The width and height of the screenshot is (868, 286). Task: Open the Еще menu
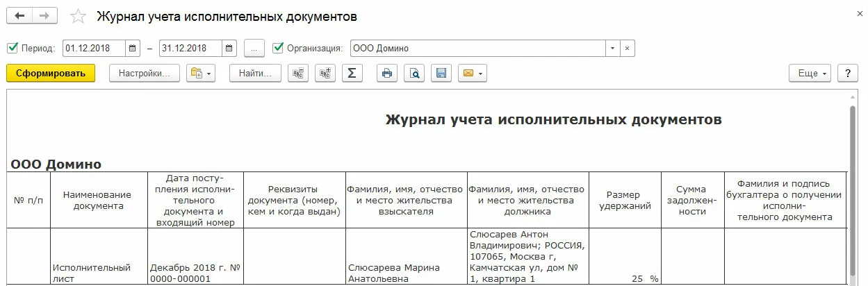pyautogui.click(x=810, y=73)
